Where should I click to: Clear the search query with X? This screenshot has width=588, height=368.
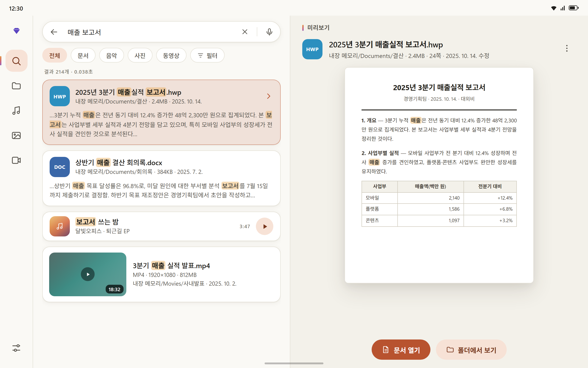pos(245,32)
